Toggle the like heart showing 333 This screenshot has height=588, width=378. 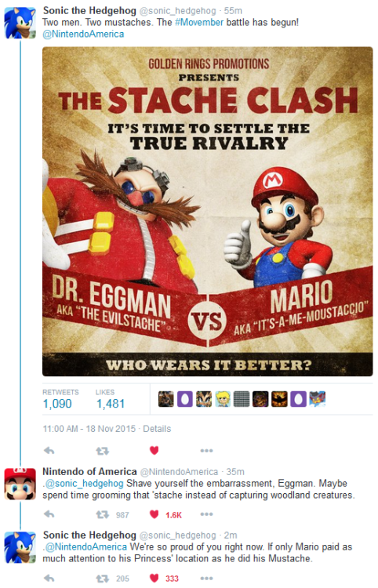154,578
